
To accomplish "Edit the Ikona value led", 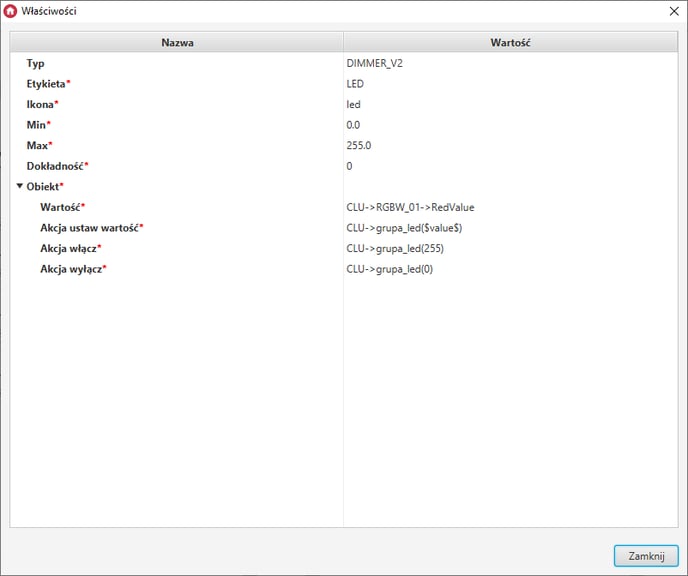I will coord(354,104).
